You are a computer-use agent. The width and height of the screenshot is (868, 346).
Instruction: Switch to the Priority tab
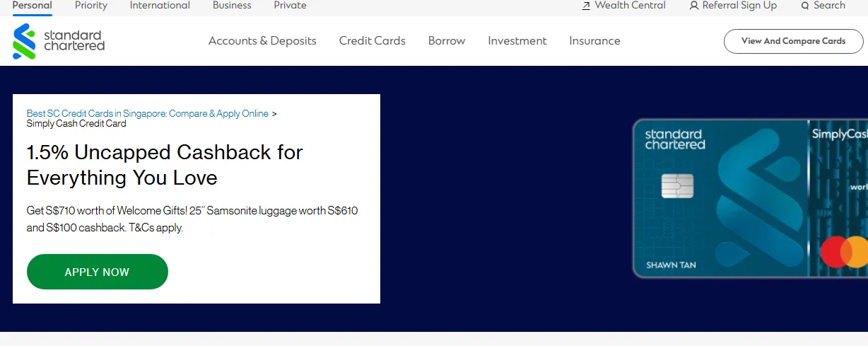point(91,6)
